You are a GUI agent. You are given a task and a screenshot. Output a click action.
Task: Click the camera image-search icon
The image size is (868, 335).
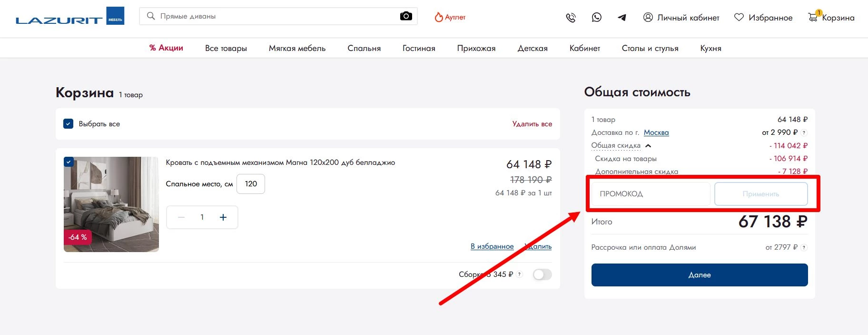click(405, 16)
